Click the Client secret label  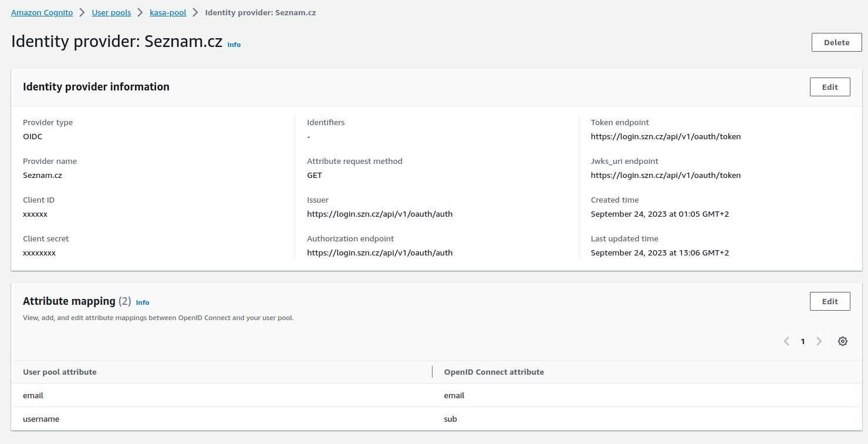[x=46, y=238]
